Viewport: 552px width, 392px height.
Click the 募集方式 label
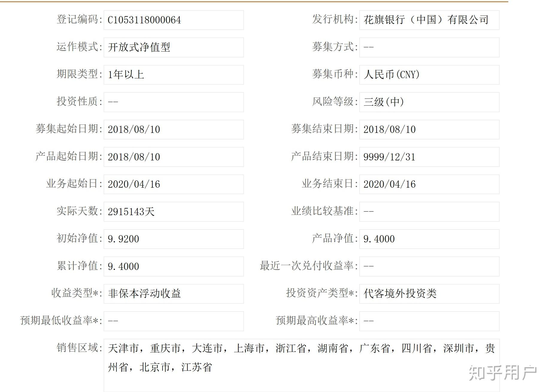pyautogui.click(x=335, y=47)
